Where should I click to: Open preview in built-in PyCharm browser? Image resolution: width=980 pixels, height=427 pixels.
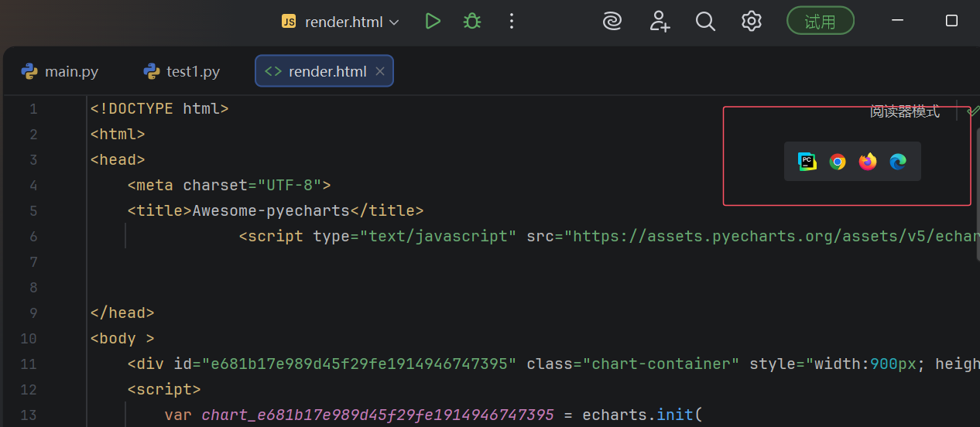tap(807, 162)
